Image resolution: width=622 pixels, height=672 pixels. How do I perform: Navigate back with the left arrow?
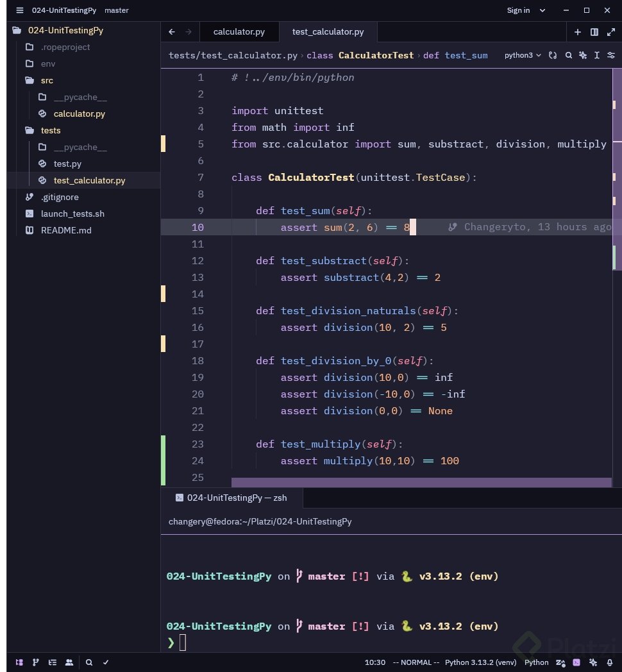coord(172,31)
